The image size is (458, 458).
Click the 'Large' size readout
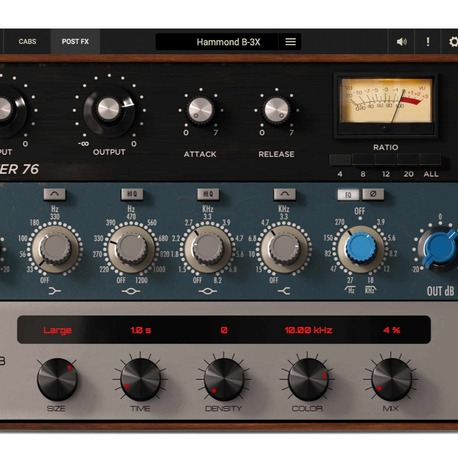tap(57, 330)
